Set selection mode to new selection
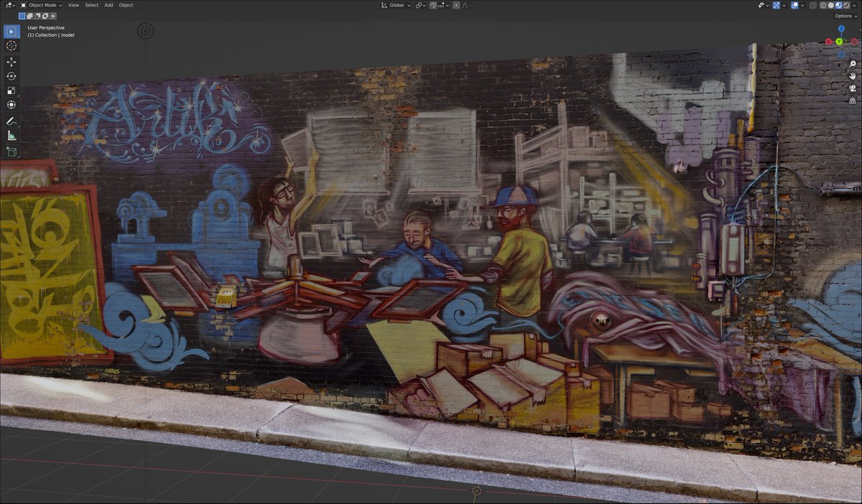This screenshot has width=862, height=504. pyautogui.click(x=22, y=16)
